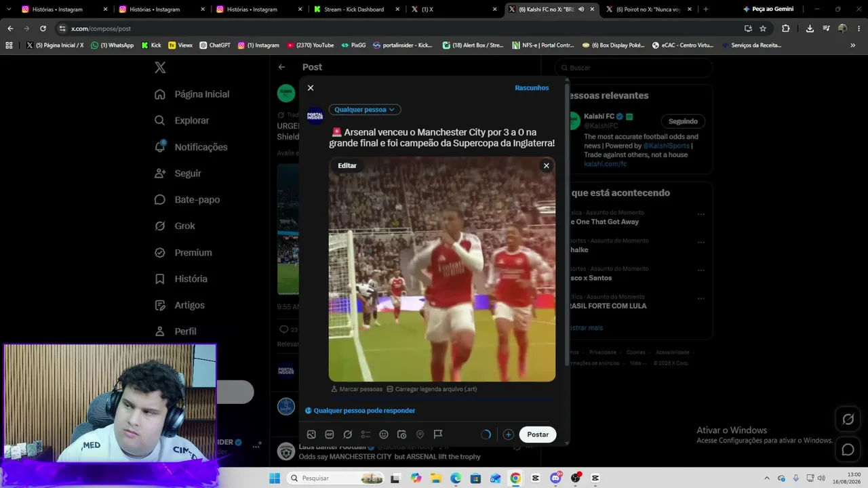Open Notificações in the sidebar
This screenshot has width=868, height=488.
click(191, 147)
